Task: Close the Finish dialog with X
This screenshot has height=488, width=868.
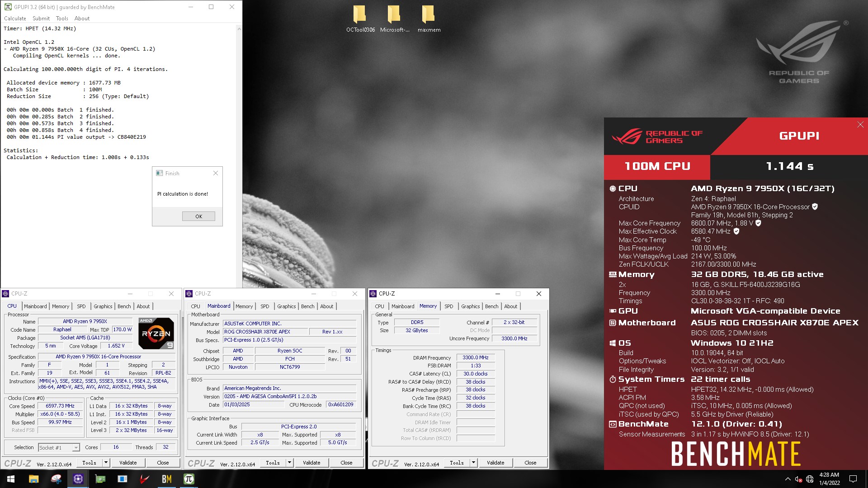Action: (x=216, y=173)
